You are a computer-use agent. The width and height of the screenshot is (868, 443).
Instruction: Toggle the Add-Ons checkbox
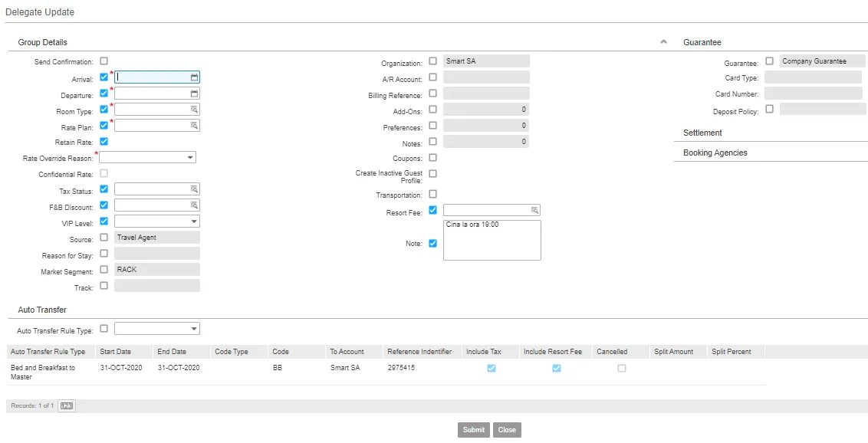(433, 110)
